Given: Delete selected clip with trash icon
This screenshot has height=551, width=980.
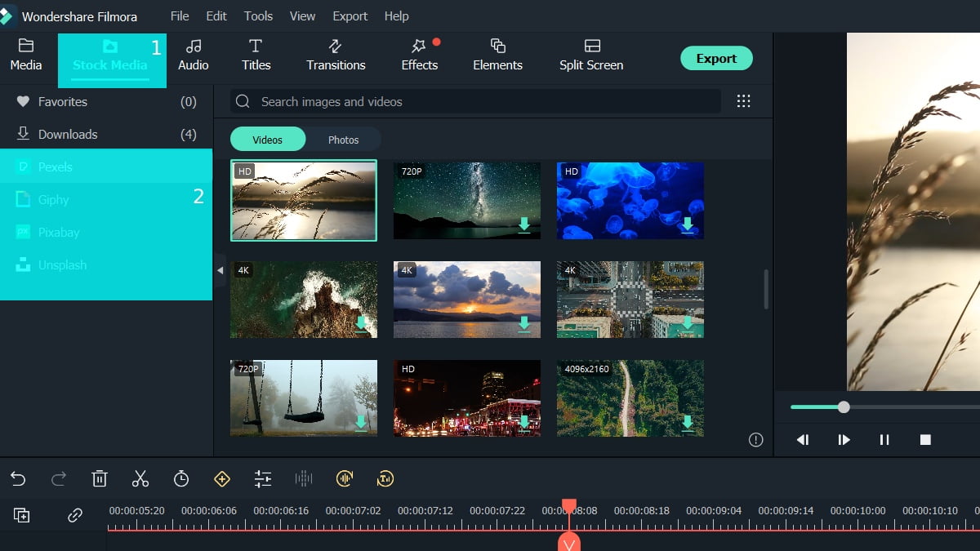Looking at the screenshot, I should [100, 478].
